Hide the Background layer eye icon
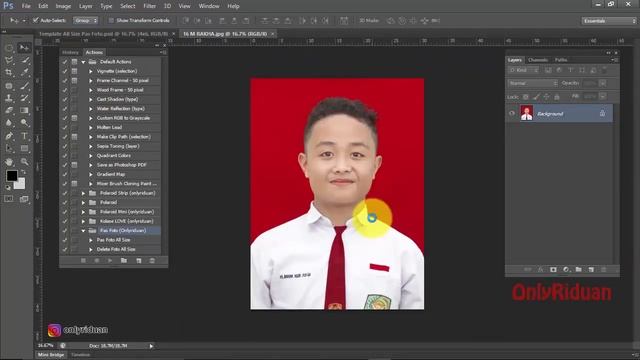 [512, 113]
